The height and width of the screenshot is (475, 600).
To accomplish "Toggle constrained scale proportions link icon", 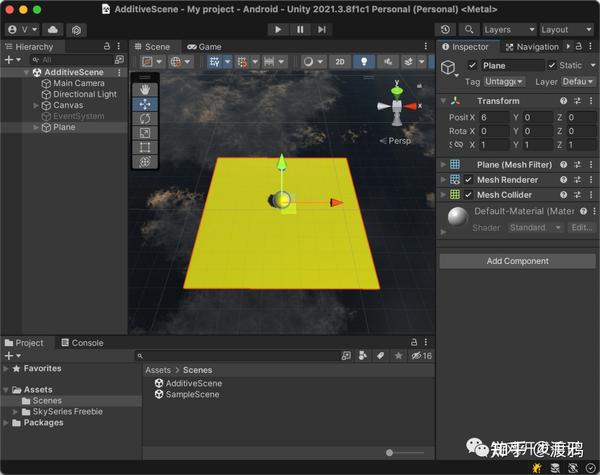I will [x=457, y=145].
